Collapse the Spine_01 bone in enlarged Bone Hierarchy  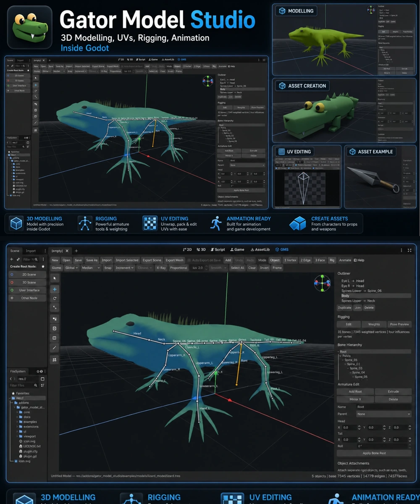point(342,360)
